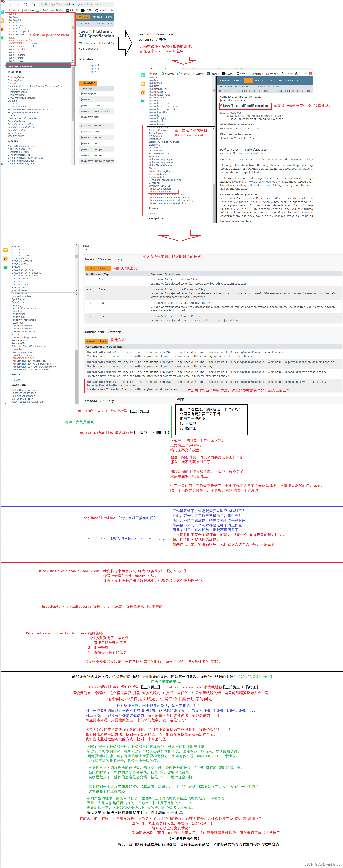Open the GitHub bookmark in Overview screenshot
This screenshot has height=868, width=343.
(x=101, y=10)
